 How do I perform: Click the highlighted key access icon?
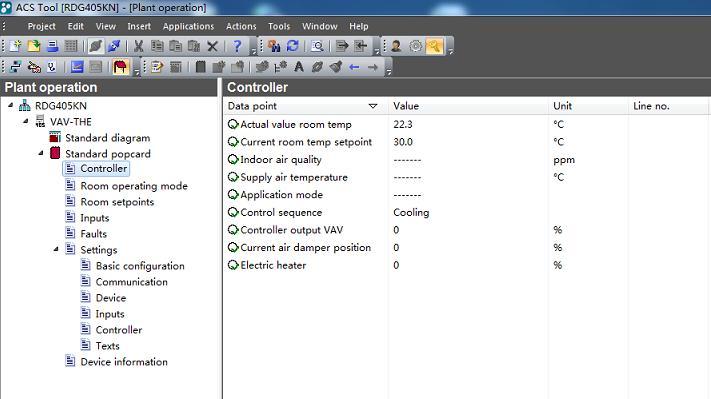pyautogui.click(x=434, y=46)
